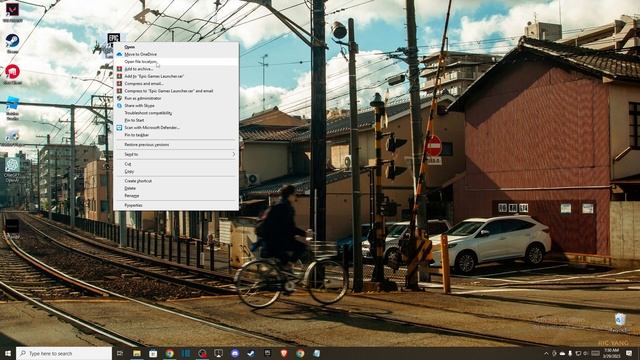Open the Steam desktop shortcut
The width and height of the screenshot is (640, 360).
[12, 42]
